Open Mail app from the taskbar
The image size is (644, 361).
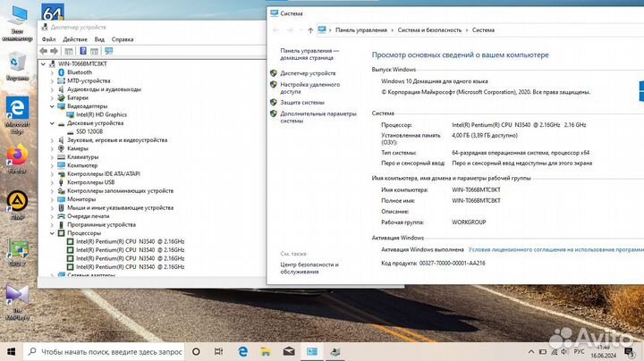tap(289, 351)
